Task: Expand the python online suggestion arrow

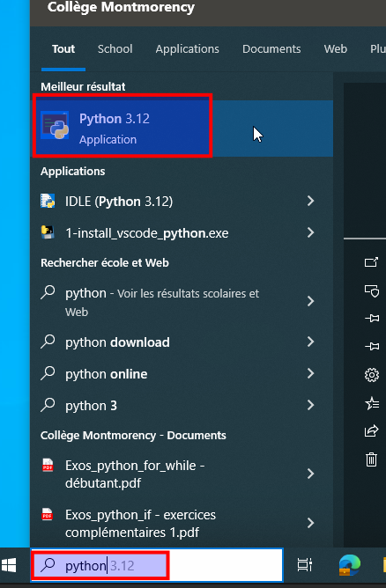Action: pyautogui.click(x=310, y=373)
